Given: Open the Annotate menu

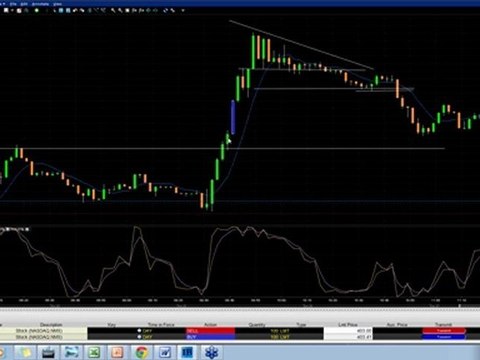Looking at the screenshot, I should point(40,4).
